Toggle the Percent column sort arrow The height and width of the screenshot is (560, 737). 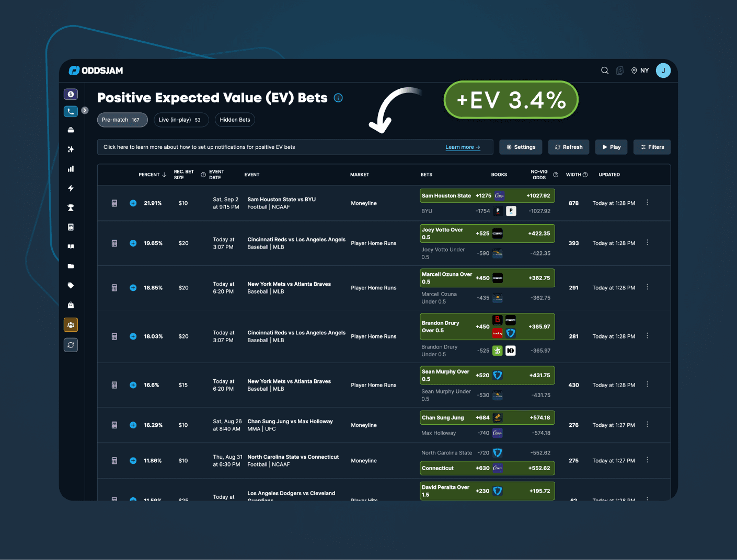(165, 174)
